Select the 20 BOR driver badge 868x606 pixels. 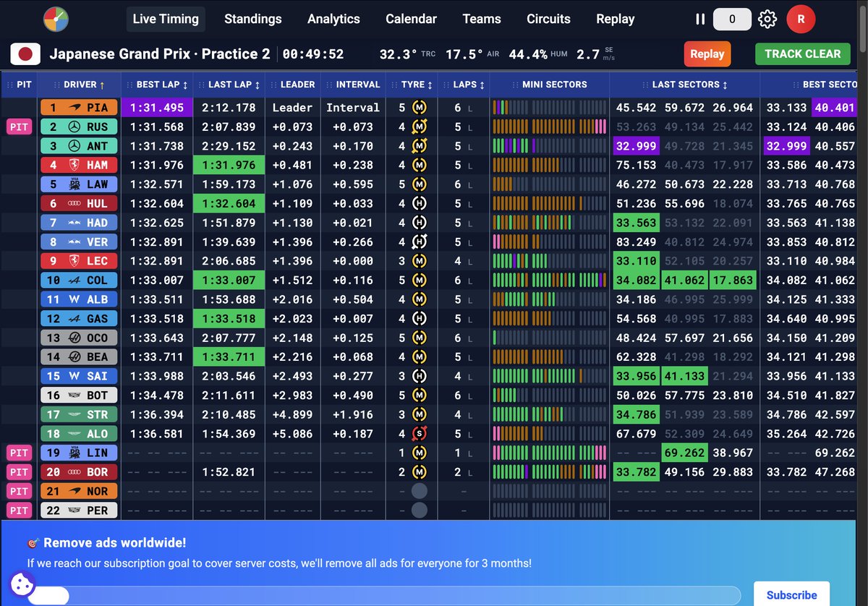pos(79,472)
